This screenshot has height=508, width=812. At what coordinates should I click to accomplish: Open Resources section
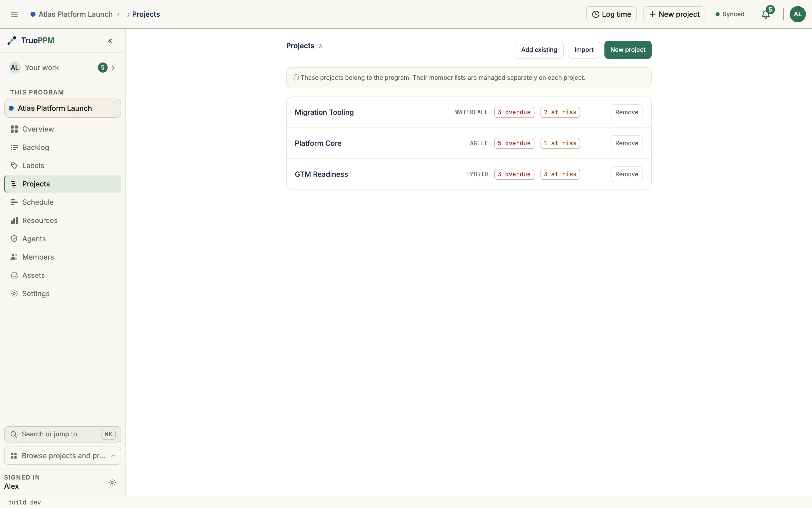(63, 220)
